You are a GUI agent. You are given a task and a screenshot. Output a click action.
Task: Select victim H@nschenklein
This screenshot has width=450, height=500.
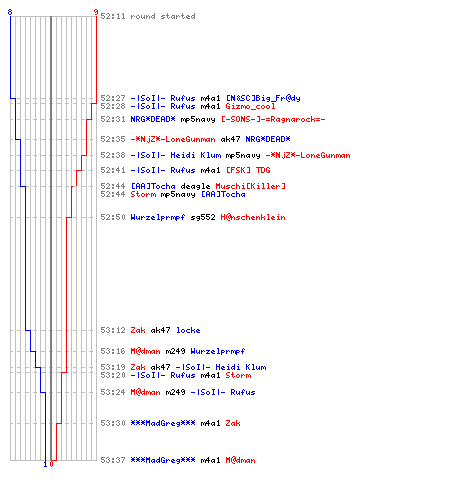(253, 217)
